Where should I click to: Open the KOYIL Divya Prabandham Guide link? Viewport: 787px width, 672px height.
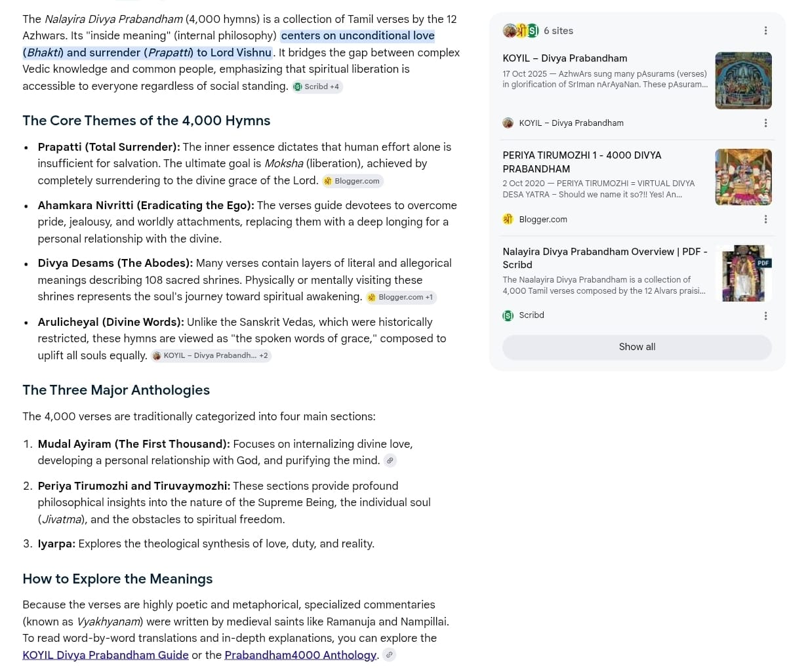click(x=106, y=655)
